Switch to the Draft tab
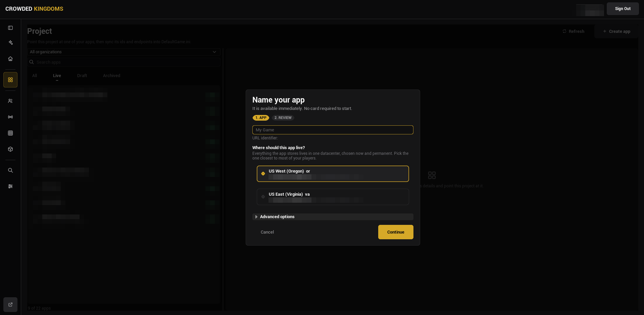 pyautogui.click(x=82, y=76)
